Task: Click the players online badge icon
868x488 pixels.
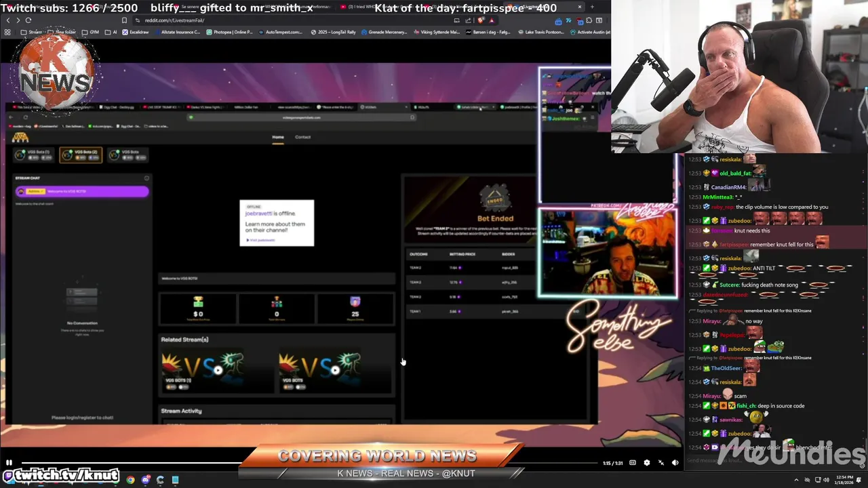Action: [355, 302]
